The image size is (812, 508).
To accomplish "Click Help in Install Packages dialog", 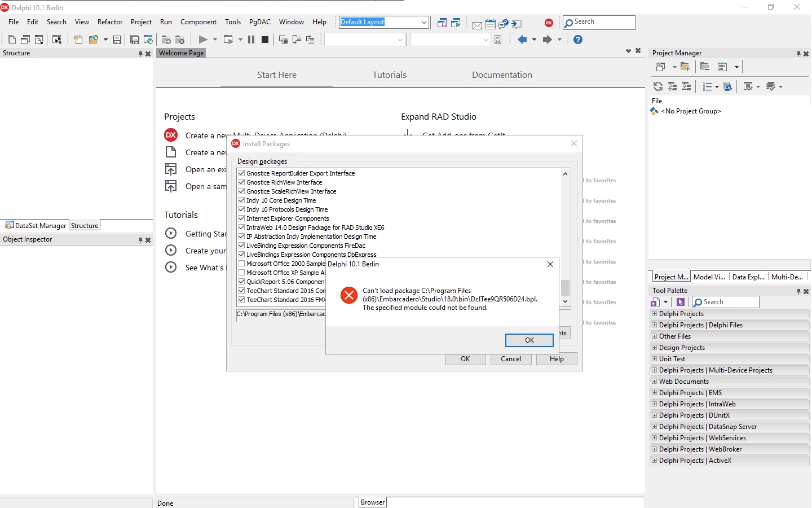I will pos(557,359).
